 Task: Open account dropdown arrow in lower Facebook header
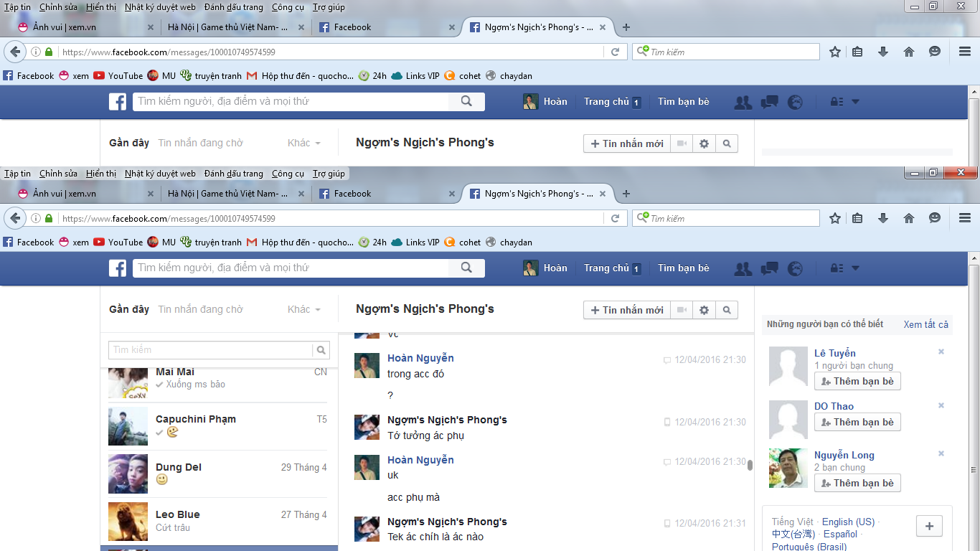point(855,268)
